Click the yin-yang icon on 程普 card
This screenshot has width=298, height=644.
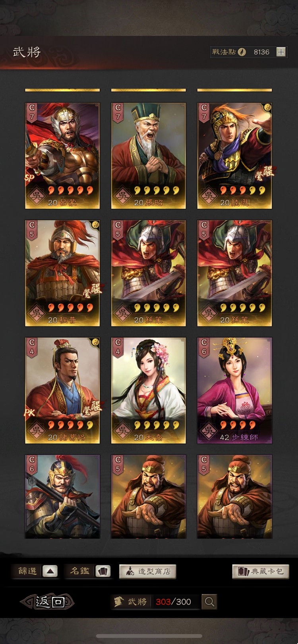[95, 225]
